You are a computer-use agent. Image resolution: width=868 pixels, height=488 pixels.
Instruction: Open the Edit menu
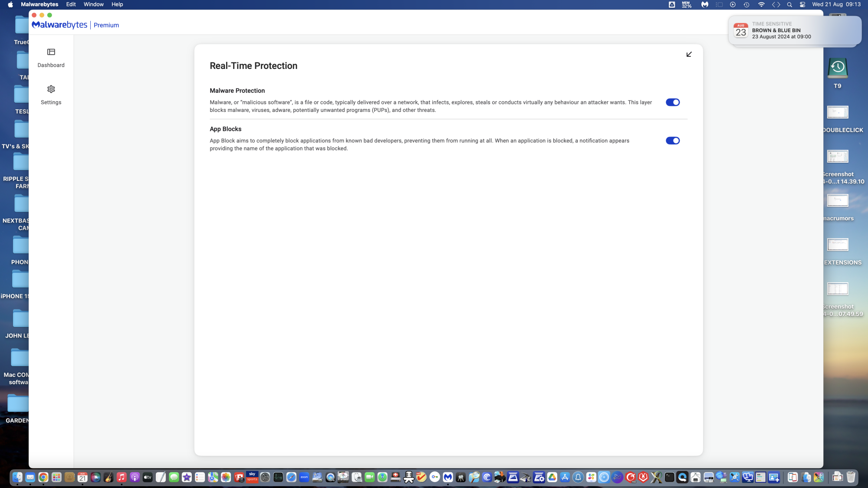point(71,4)
